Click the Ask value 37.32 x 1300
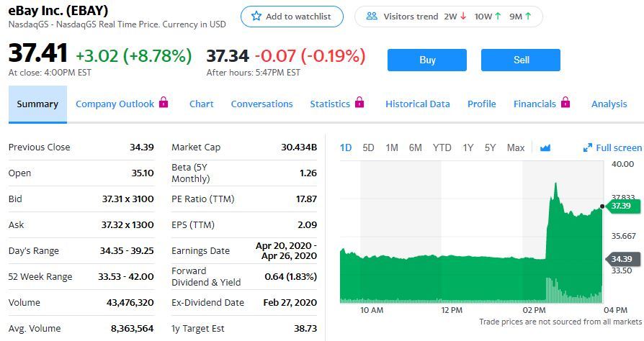The image size is (644, 341). (128, 224)
